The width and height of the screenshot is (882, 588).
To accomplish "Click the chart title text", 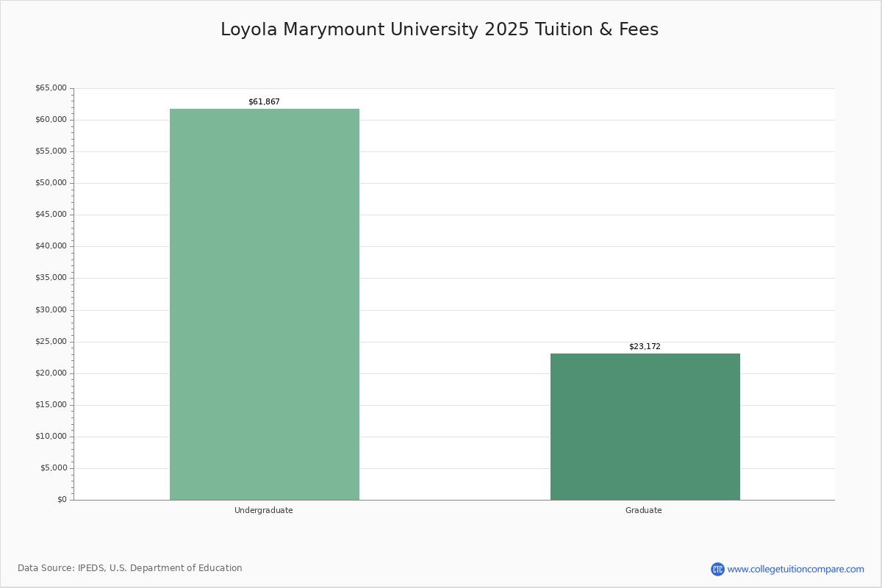I will [440, 29].
